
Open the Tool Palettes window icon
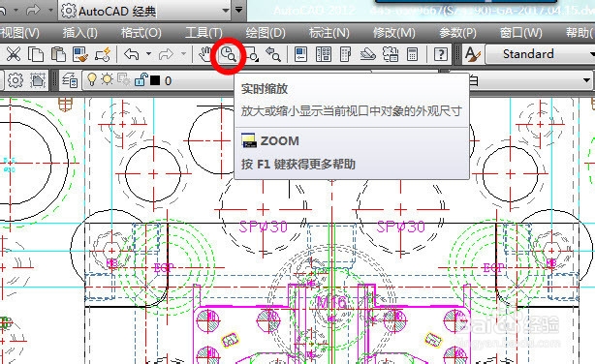346,54
